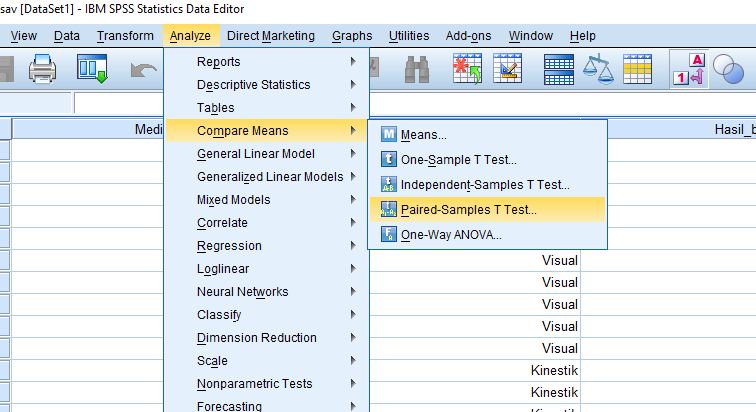Screen dimensions: 756x412
Task: Click the Split File icon
Action: point(559,69)
